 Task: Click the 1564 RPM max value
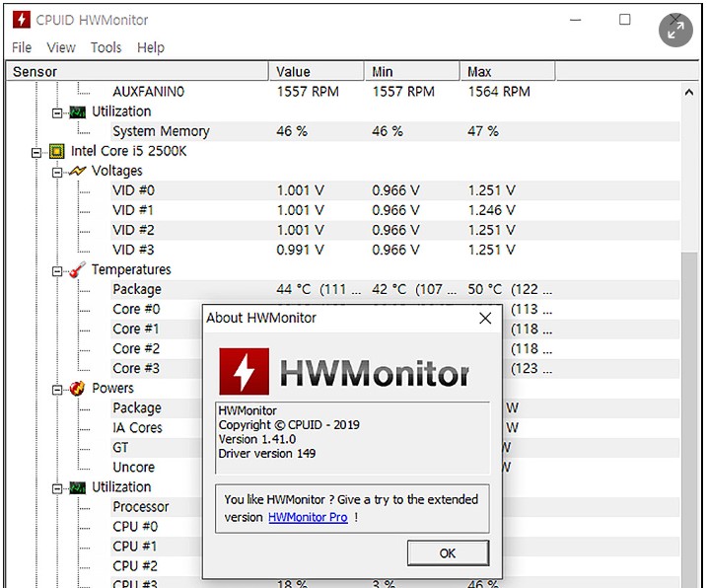[x=499, y=92]
